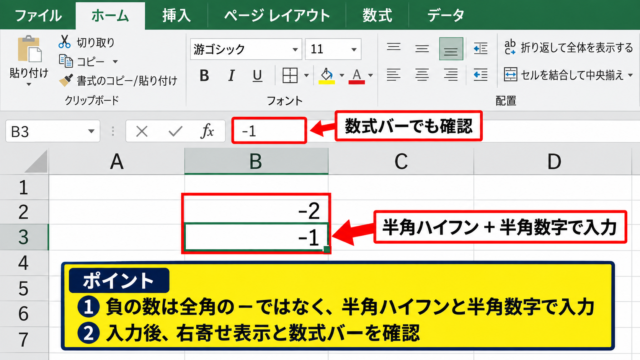Click Wrap Text (折り返して全体を表示する)
This screenshot has height=360, width=640.
coord(569,48)
